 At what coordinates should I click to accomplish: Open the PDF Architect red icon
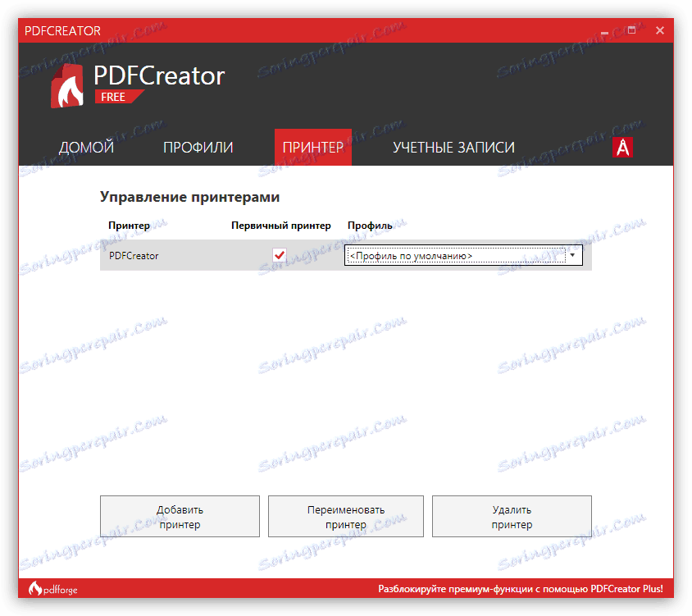(622, 147)
